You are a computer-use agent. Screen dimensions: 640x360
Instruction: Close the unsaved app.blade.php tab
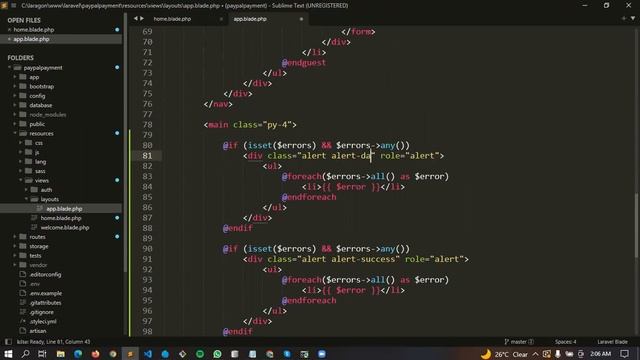click(301, 19)
